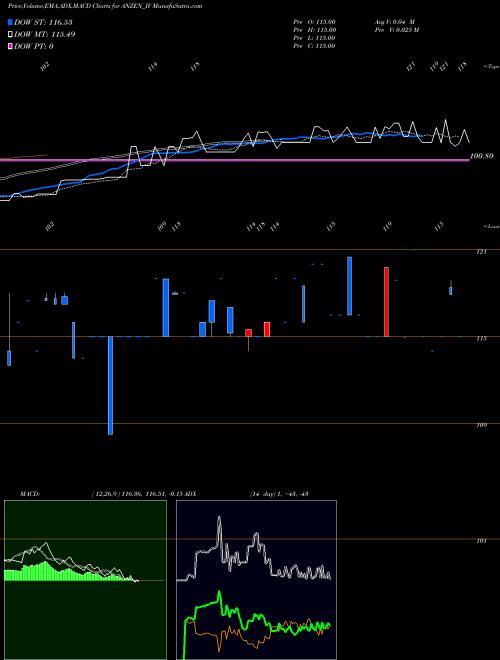This screenshot has width=500, height=660.
Task: Click the 'Pre L: 115.00' value
Action: 314,38
